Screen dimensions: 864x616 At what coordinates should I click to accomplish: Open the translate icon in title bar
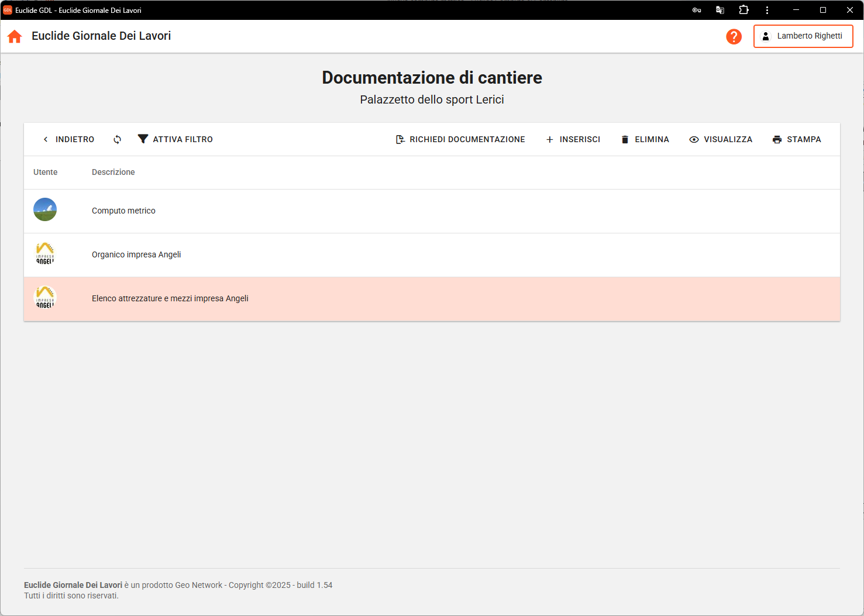point(720,10)
